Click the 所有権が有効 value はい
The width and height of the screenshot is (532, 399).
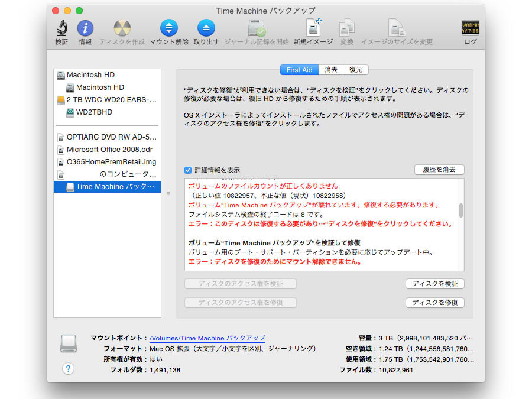pyautogui.click(x=156, y=359)
